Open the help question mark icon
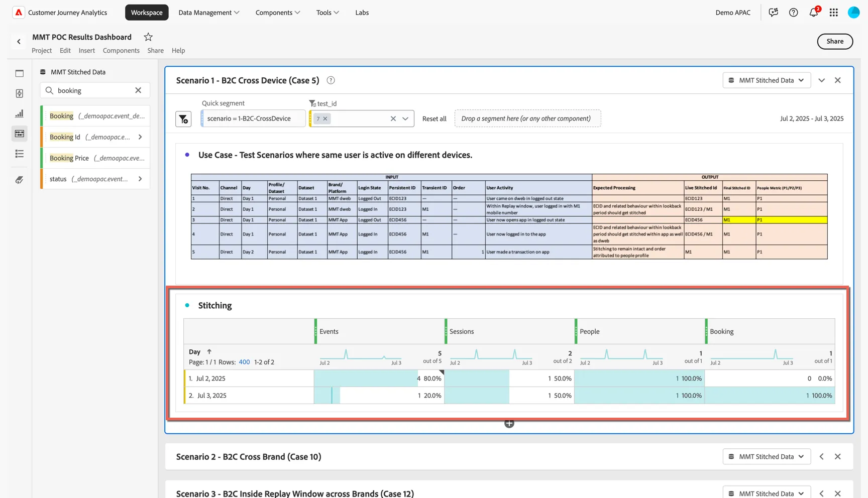Image resolution: width=868 pixels, height=498 pixels. (x=793, y=13)
